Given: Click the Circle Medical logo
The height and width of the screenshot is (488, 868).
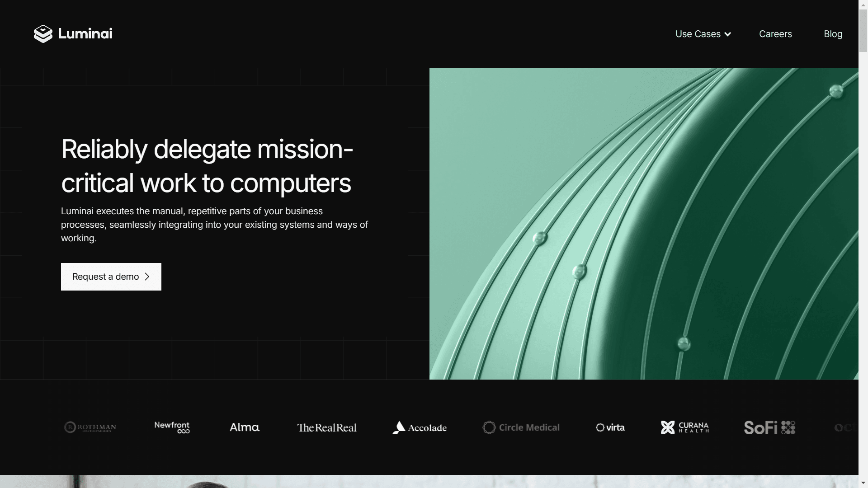Looking at the screenshot, I should pyautogui.click(x=521, y=427).
